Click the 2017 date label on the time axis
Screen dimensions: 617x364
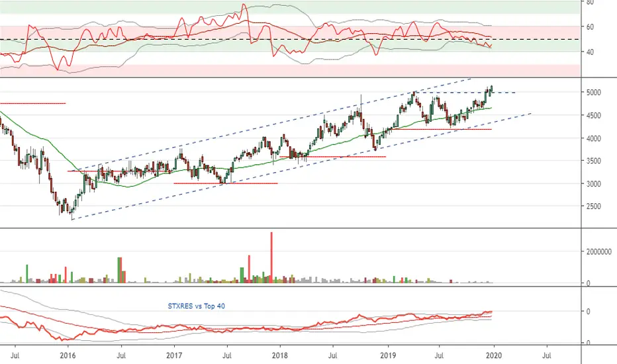coord(174,355)
